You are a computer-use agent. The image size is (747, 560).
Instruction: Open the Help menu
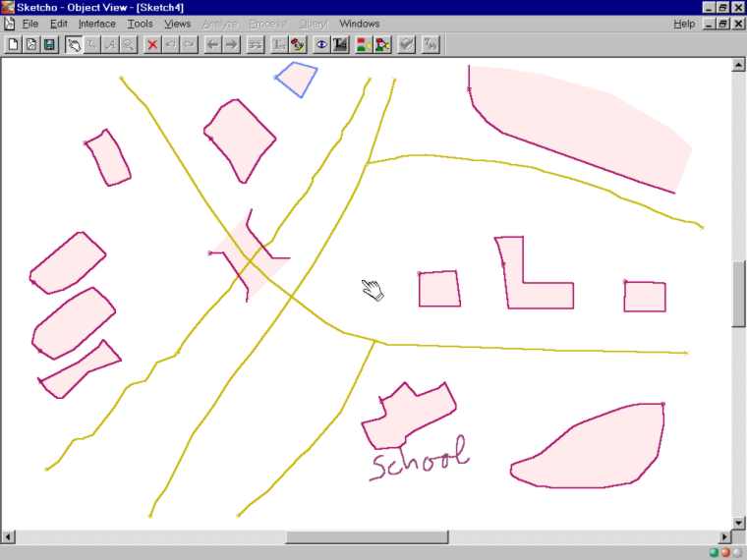684,24
